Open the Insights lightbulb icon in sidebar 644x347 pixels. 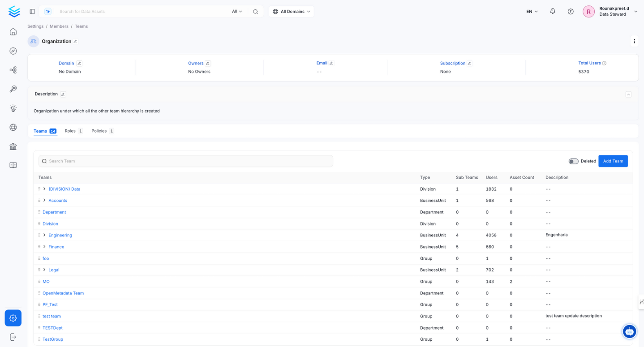[x=13, y=108]
